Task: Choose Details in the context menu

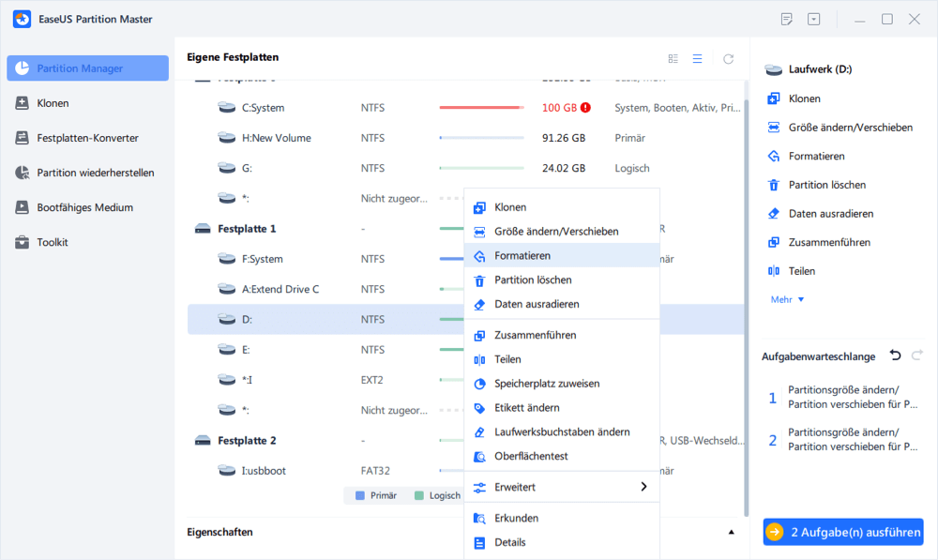Action: (x=562, y=542)
